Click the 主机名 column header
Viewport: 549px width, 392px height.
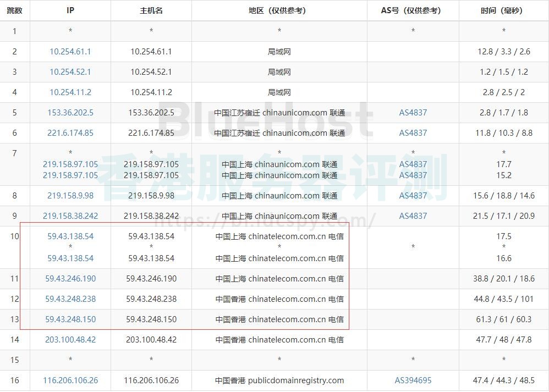[151, 10]
